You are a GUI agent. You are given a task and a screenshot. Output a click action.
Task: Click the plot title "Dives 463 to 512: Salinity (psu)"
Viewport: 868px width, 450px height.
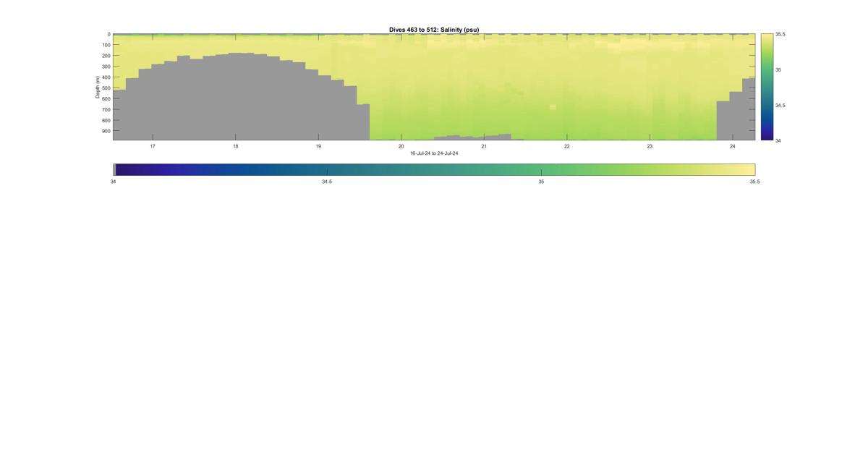(x=434, y=30)
